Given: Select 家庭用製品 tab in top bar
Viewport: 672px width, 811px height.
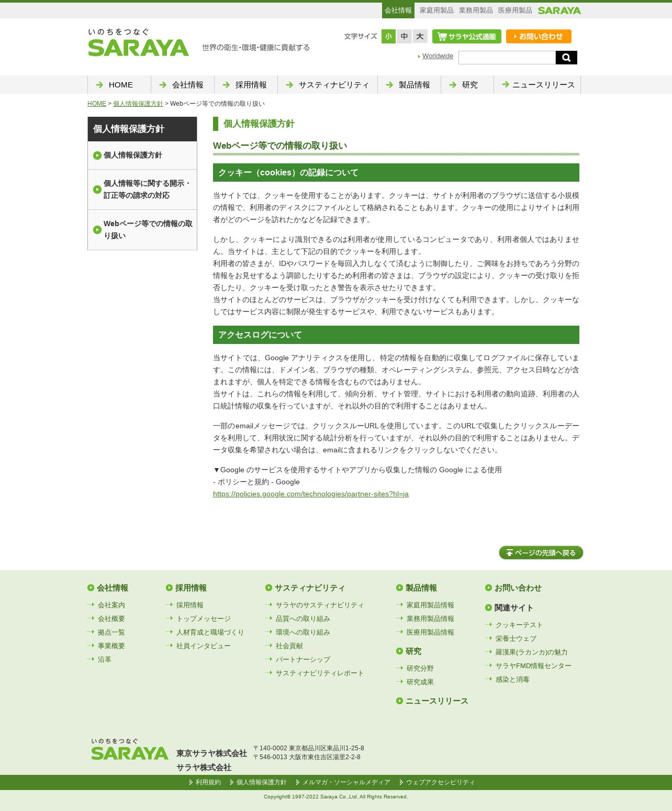Looking at the screenshot, I should coord(436,10).
